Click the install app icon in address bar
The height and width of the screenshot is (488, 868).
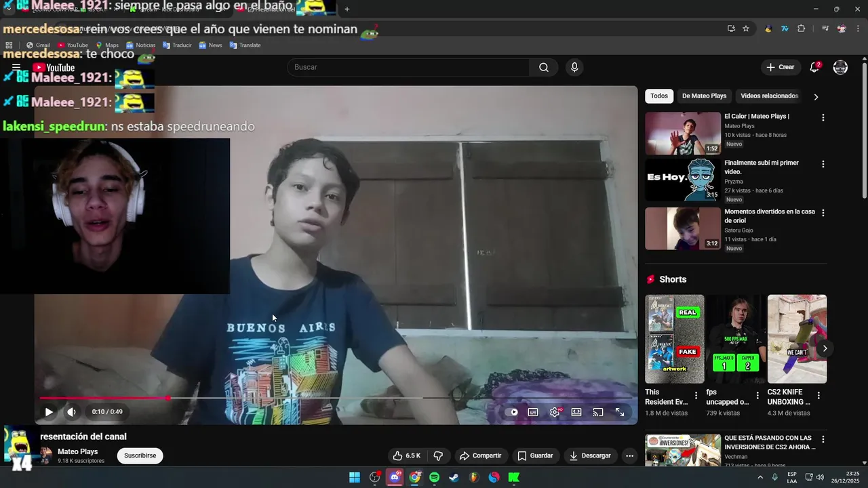pos(731,28)
